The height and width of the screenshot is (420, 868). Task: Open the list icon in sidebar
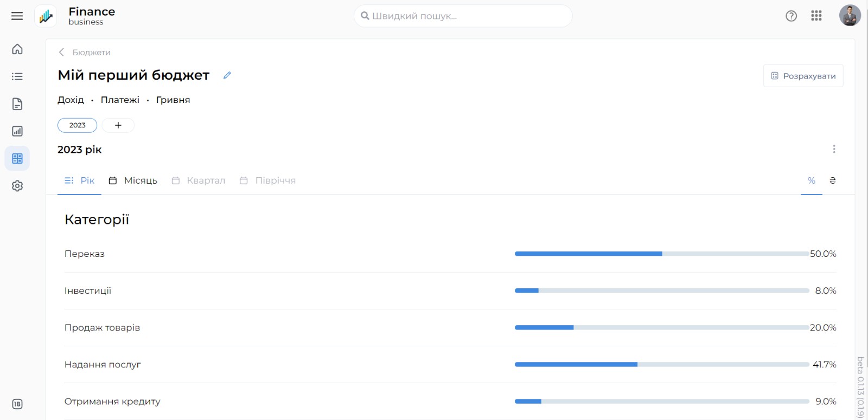[17, 76]
